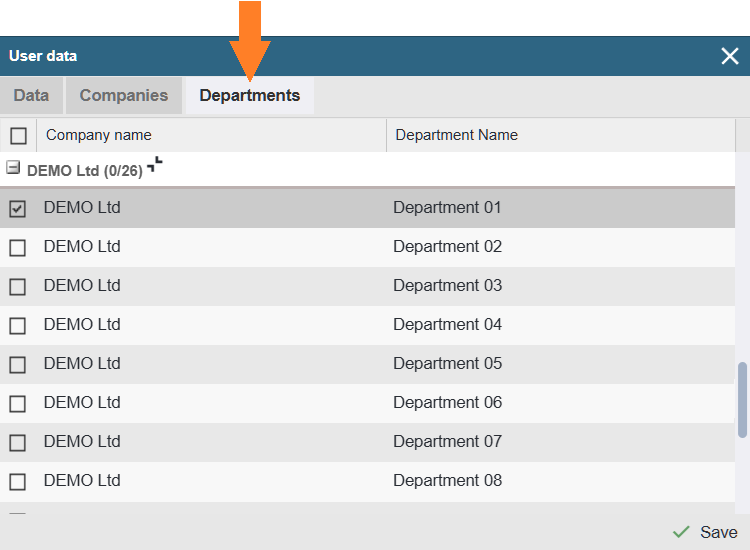
Task: Uncheck the Department 01 checkbox
Action: 17,209
